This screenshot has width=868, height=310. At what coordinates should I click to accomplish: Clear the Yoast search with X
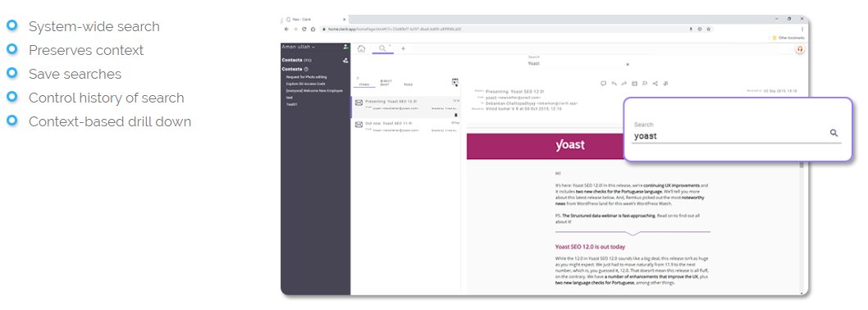pyautogui.click(x=628, y=64)
